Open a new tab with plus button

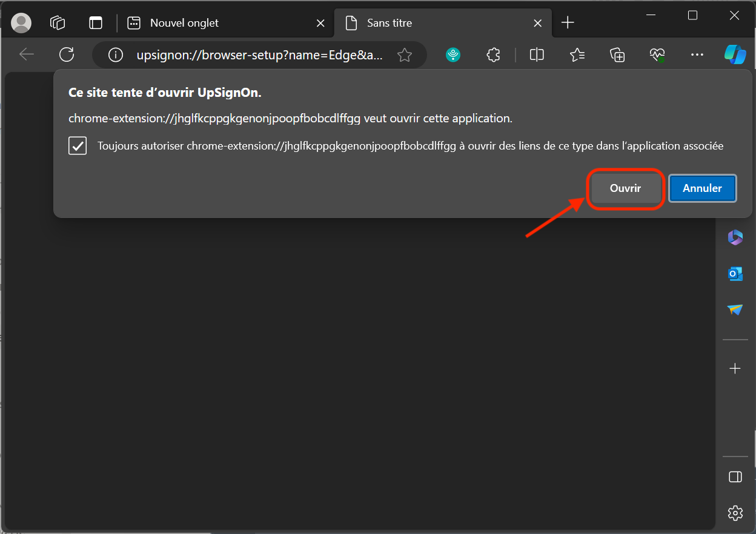pos(568,23)
